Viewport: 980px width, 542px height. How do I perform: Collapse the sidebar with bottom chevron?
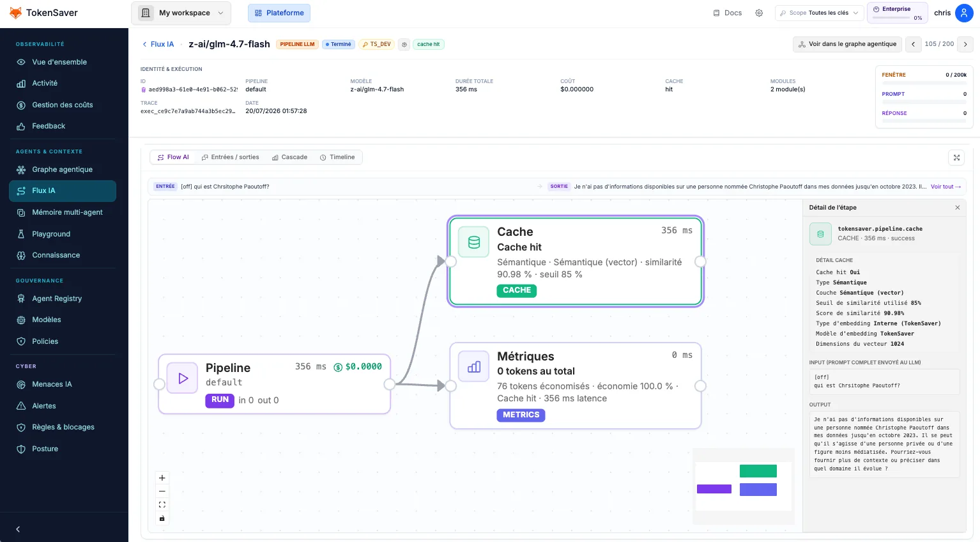[18, 529]
